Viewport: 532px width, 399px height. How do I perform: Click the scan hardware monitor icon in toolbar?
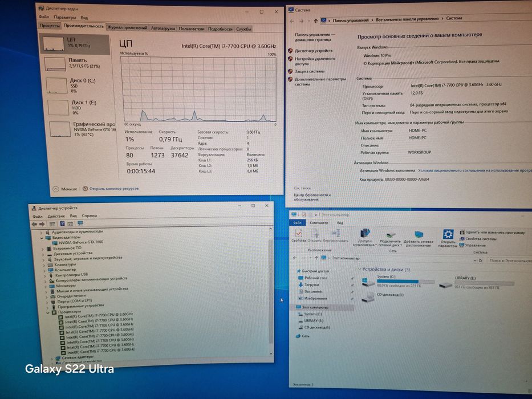click(x=80, y=223)
